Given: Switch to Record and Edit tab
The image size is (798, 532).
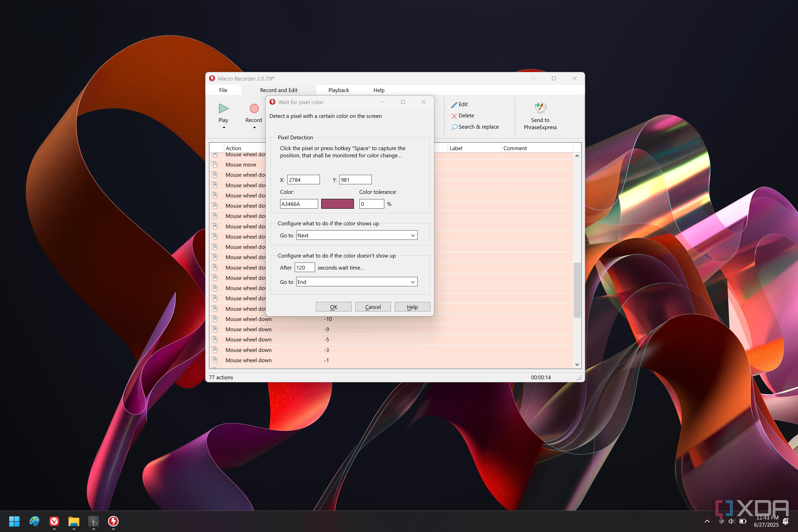Looking at the screenshot, I should [279, 90].
